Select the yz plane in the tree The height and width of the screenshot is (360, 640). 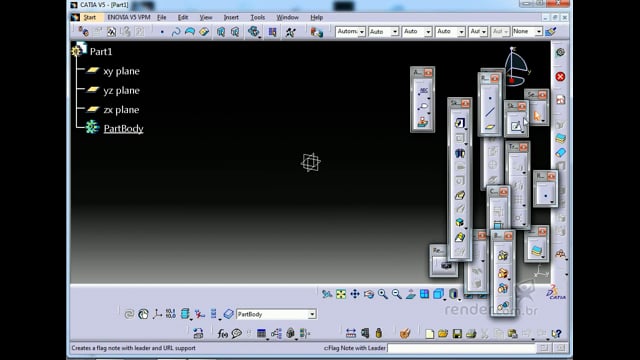(121, 90)
